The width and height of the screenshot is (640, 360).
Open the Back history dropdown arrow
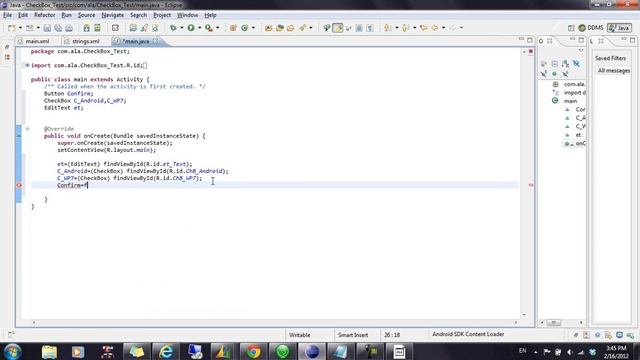pos(443,28)
